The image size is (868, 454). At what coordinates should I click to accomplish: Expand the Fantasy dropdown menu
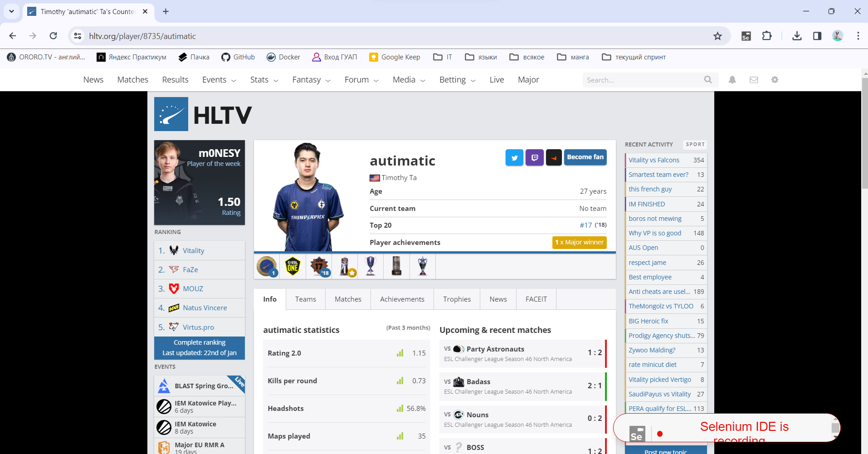coord(311,80)
